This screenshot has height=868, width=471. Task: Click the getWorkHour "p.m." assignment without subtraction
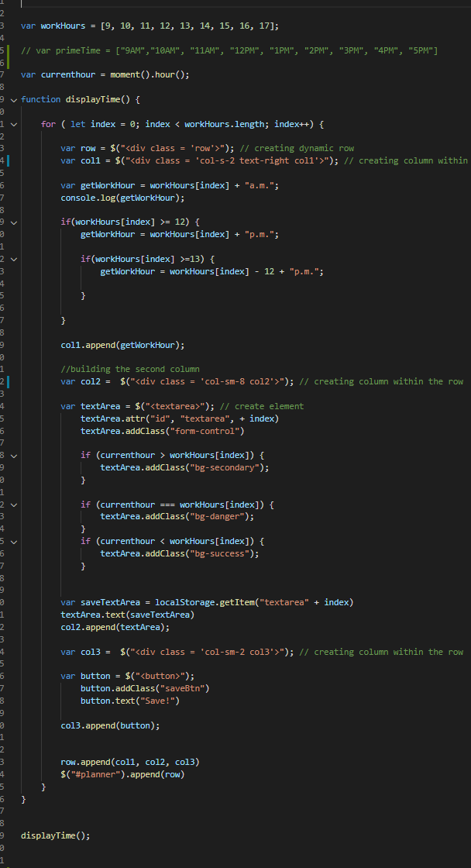tap(179, 235)
